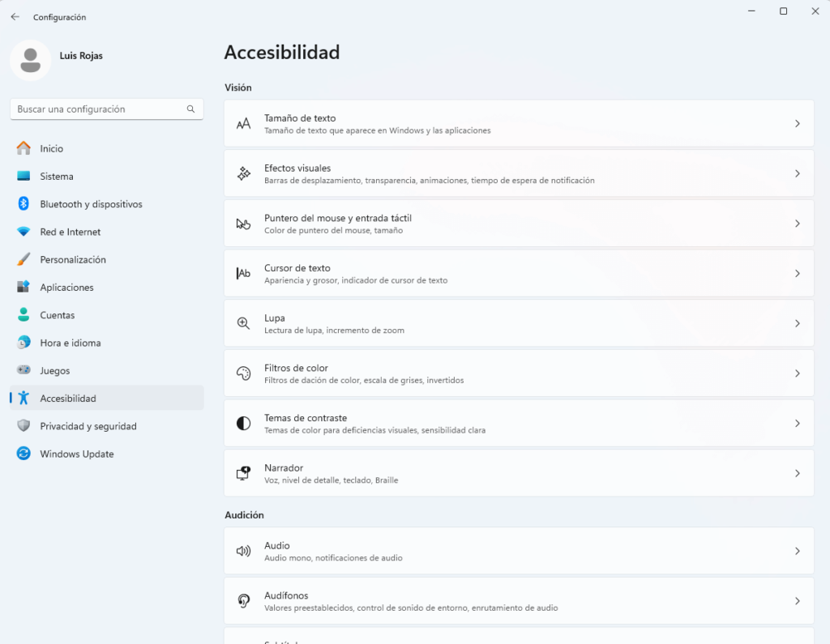The height and width of the screenshot is (644, 830).
Task: Click the back arrow next to Configuración
Action: click(x=15, y=17)
